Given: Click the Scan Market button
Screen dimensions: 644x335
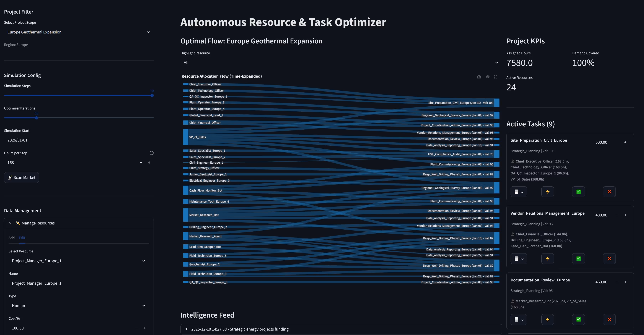Looking at the screenshot, I should pos(22,177).
